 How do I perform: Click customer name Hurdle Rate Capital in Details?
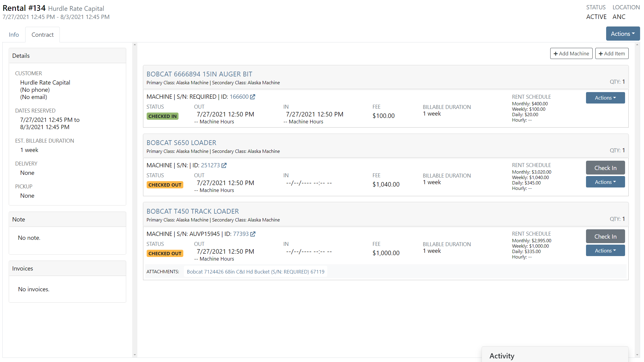(x=45, y=82)
